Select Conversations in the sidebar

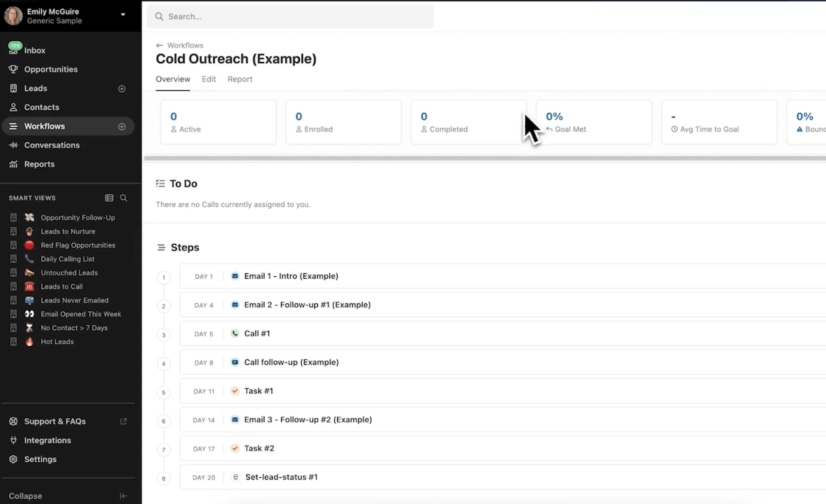pyautogui.click(x=52, y=145)
